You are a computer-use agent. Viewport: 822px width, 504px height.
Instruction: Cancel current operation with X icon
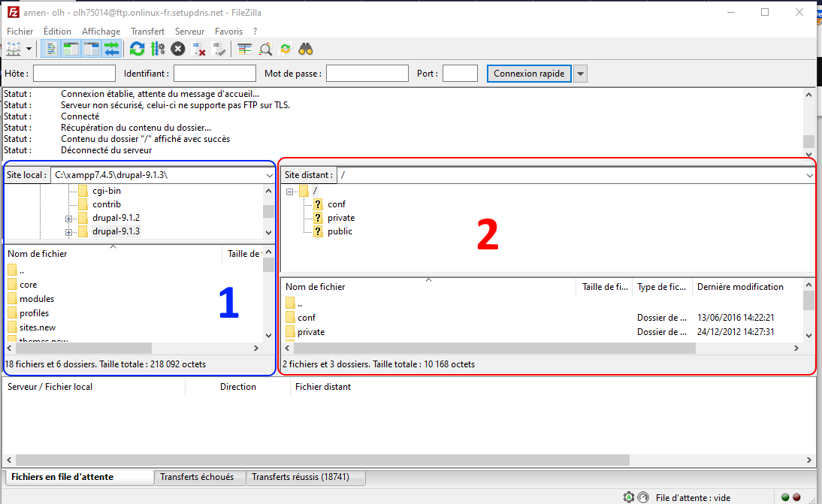pos(177,50)
